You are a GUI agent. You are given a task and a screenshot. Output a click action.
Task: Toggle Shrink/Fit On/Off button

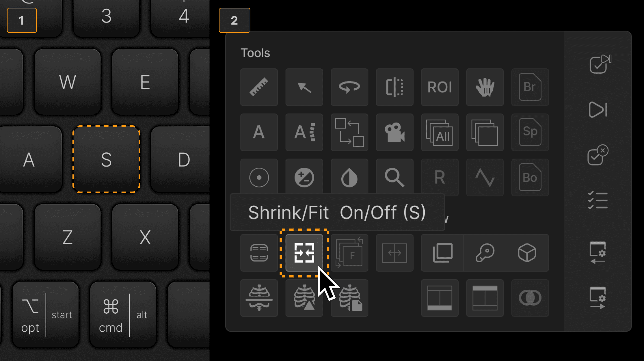pos(304,253)
